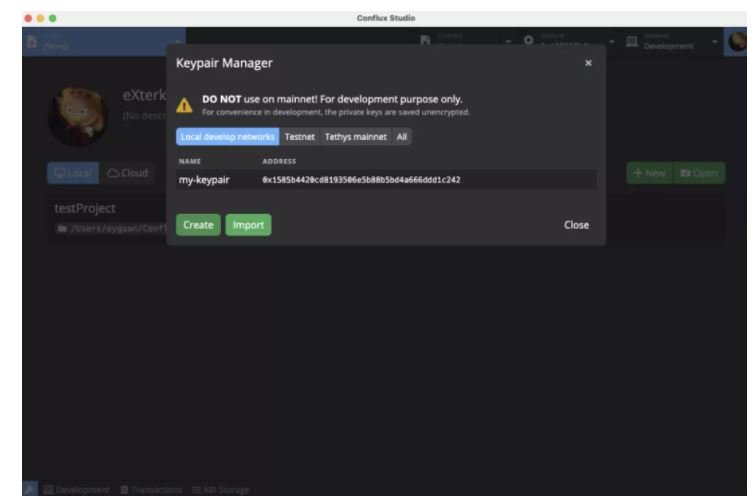Click the green Open project button
This screenshot has width=754, height=501.
699,173
